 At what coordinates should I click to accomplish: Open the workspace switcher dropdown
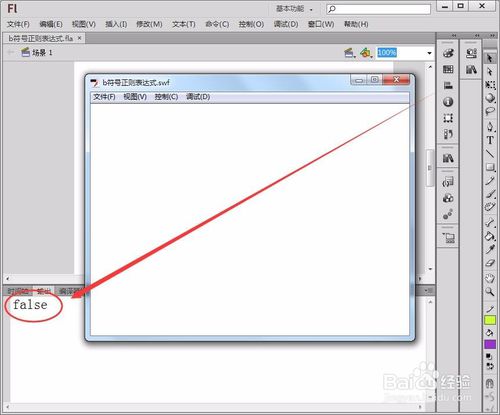coord(294,9)
